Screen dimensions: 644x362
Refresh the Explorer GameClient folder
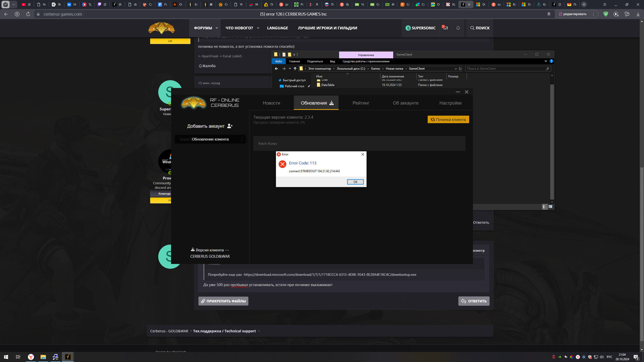[x=460, y=69]
